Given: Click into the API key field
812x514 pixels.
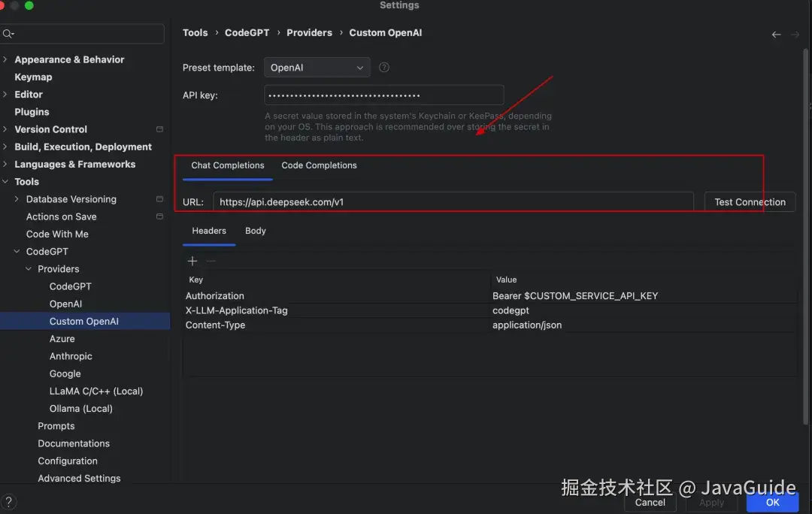Looking at the screenshot, I should click(383, 95).
